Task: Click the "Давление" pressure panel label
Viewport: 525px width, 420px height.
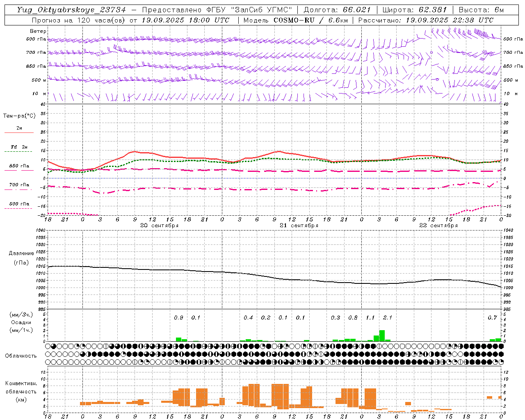Action: (x=21, y=253)
